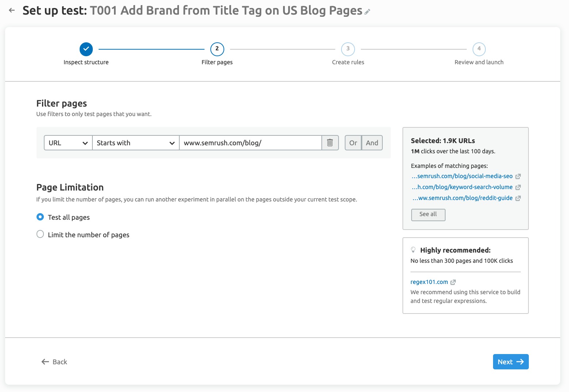This screenshot has height=392, width=569.
Task: Click the lightbulb icon beside Highly recommended
Action: [413, 250]
